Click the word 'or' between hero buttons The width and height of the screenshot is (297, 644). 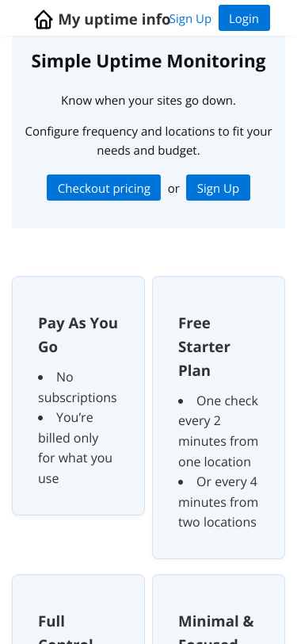pyautogui.click(x=173, y=188)
